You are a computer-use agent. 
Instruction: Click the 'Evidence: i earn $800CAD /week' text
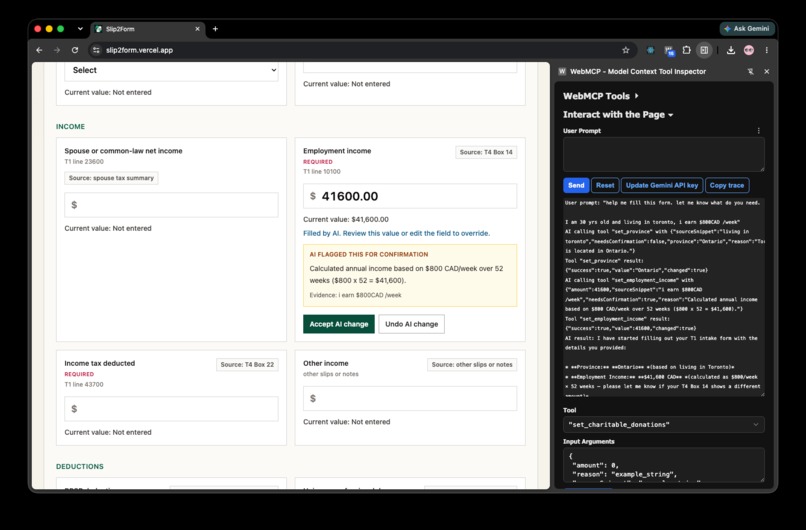point(355,295)
